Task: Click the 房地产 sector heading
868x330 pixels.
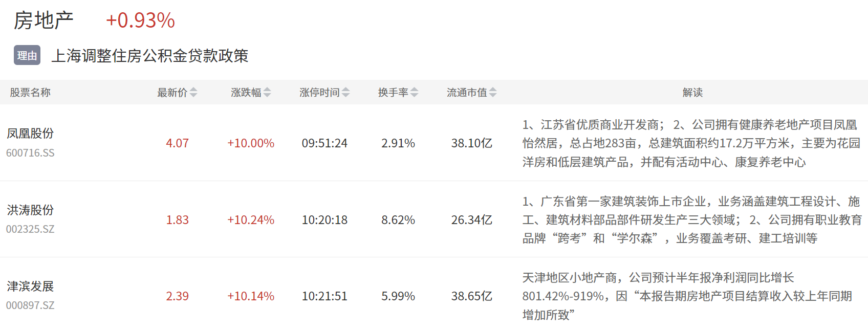Action: (x=44, y=20)
